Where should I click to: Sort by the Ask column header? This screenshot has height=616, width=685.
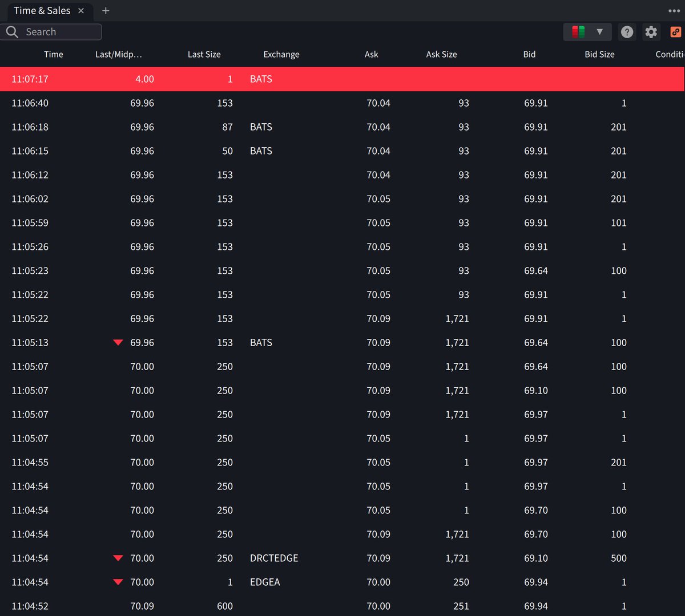coord(371,54)
